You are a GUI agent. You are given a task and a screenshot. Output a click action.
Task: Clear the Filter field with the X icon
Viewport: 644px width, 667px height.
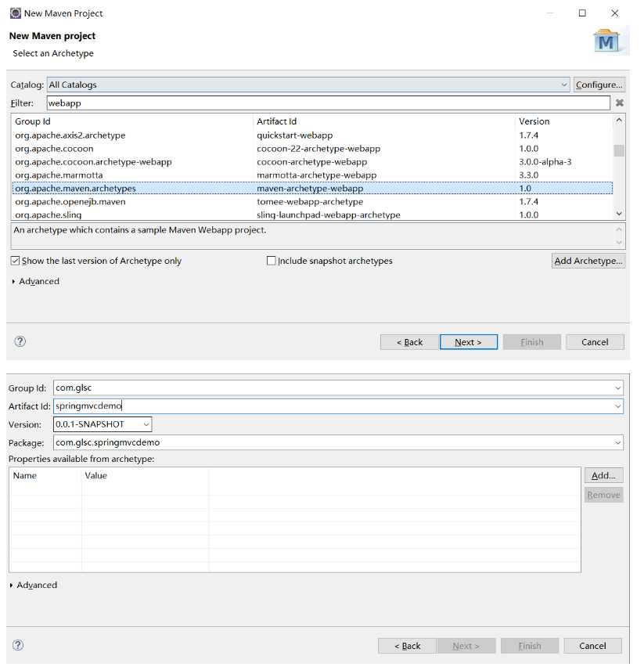[619, 103]
